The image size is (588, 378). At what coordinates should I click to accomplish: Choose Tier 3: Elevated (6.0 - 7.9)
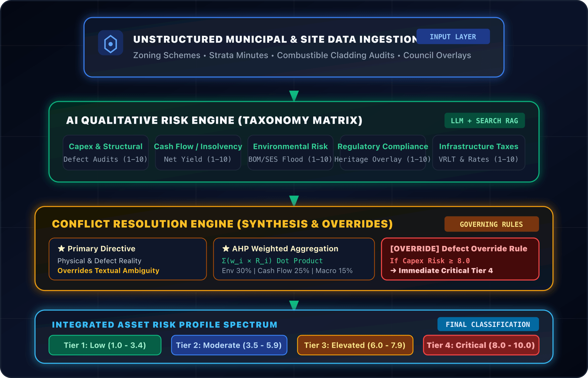pyautogui.click(x=355, y=345)
